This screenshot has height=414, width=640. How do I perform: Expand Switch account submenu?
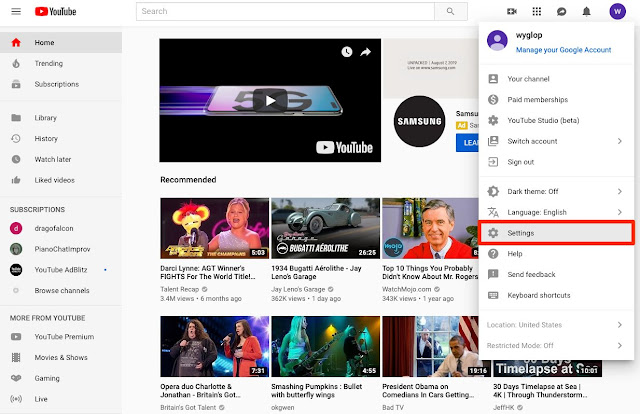click(x=556, y=141)
